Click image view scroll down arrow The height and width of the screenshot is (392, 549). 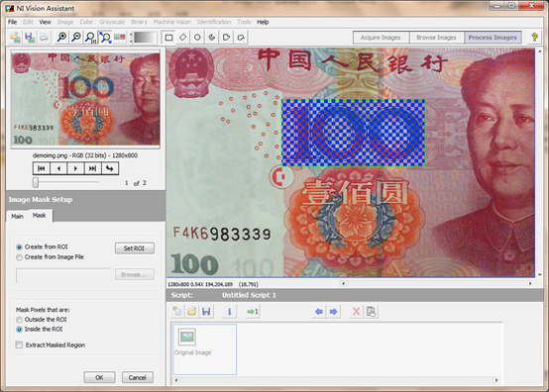coord(539,275)
